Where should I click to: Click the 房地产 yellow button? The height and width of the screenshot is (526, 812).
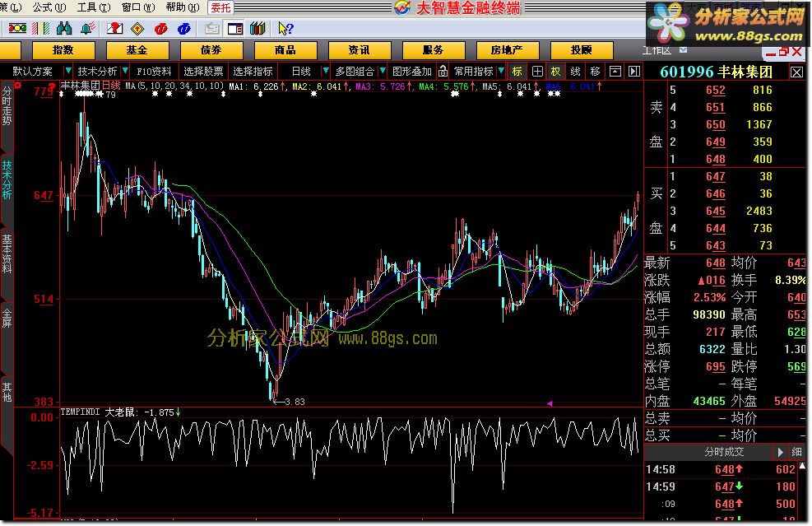click(x=508, y=50)
